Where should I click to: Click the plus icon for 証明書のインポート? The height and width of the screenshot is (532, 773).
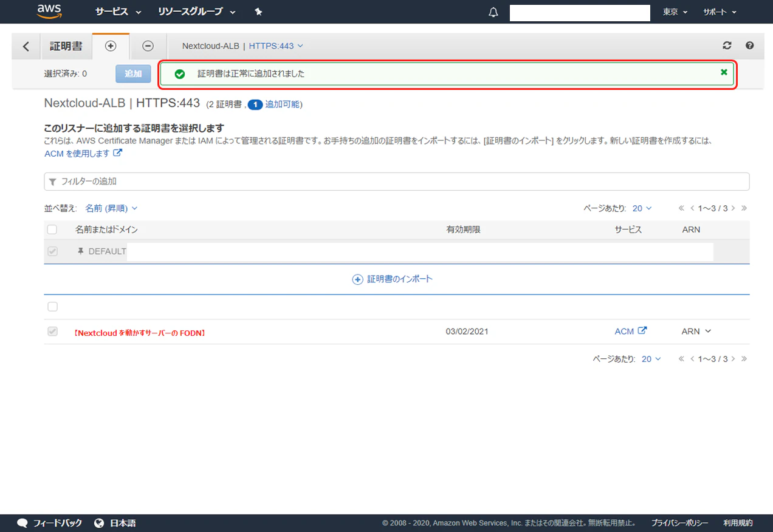pyautogui.click(x=357, y=279)
